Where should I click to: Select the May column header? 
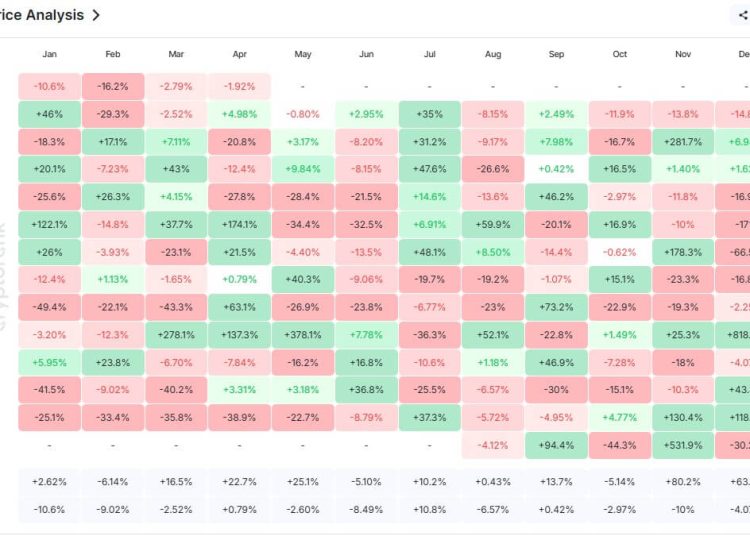pos(302,54)
